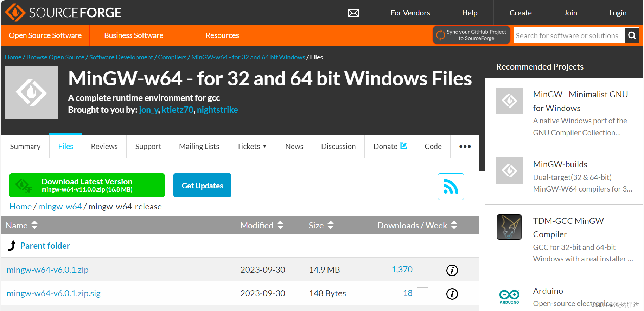This screenshot has width=644, height=311.
Task: Click the MinGW-w64 project logo
Action: pyautogui.click(x=31, y=92)
